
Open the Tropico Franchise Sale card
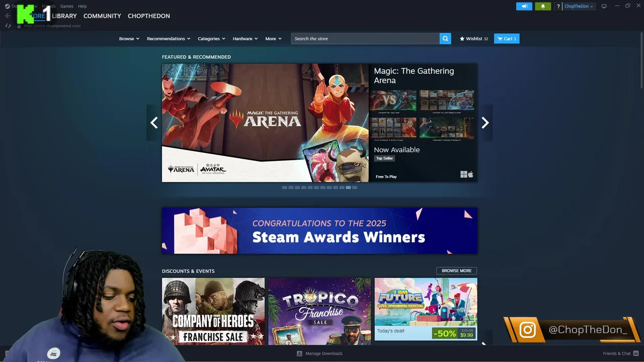point(319,311)
